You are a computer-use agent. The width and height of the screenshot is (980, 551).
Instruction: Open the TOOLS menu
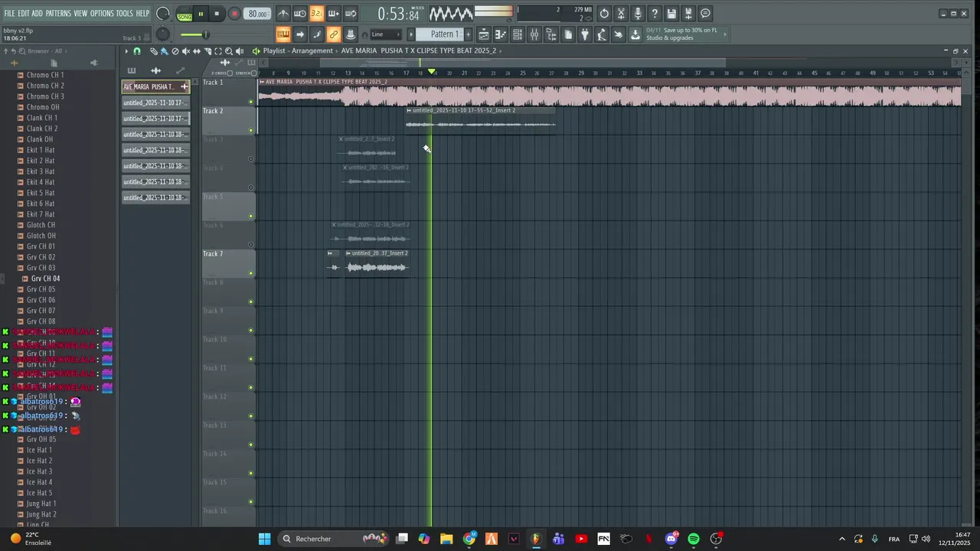124,14
